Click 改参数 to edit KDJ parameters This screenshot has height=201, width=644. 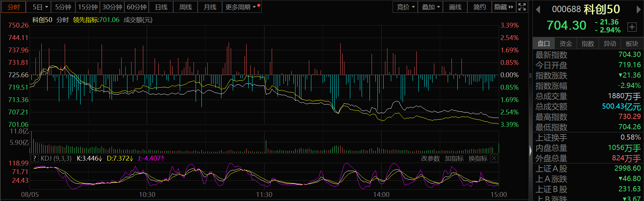coord(430,158)
